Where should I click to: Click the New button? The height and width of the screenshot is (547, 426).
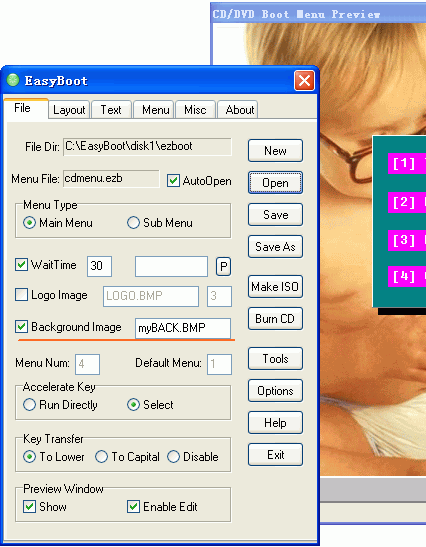[x=275, y=151]
